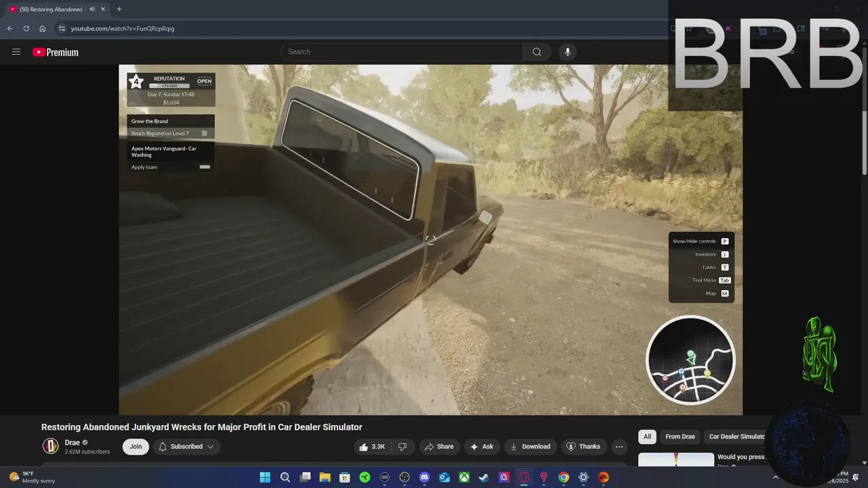Open Steam from taskbar
Viewport: 868px width, 488px height.
pos(484,477)
